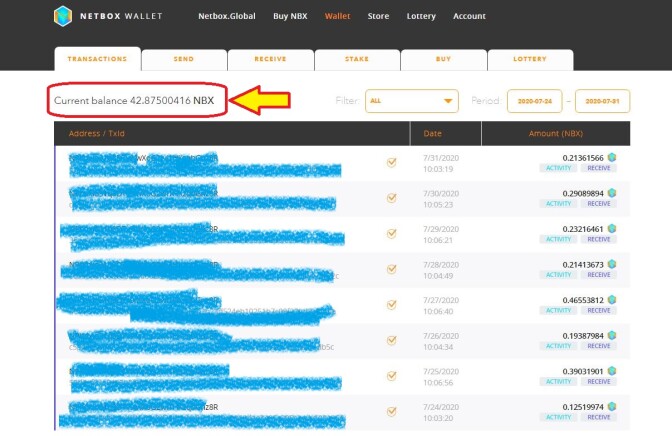Click the Current balance 42.87500416 NBX text

[134, 100]
